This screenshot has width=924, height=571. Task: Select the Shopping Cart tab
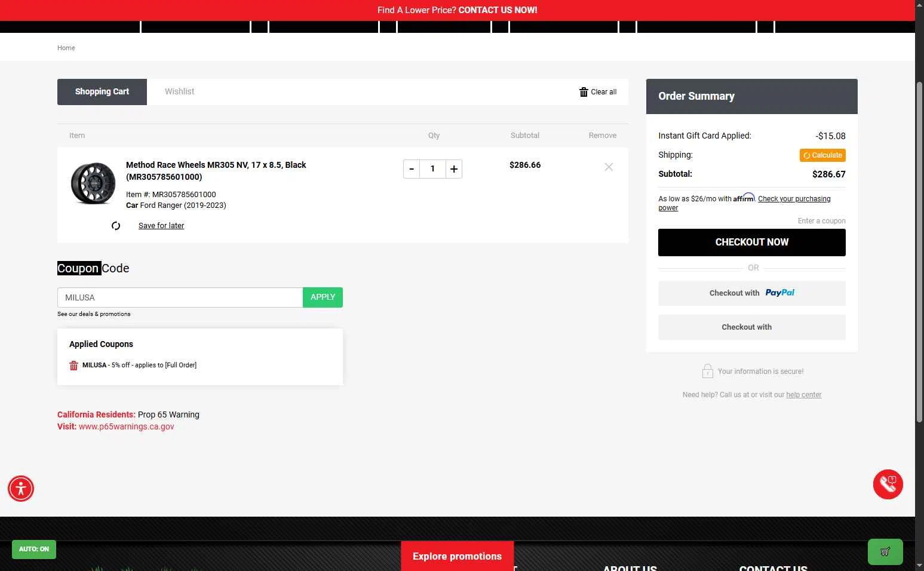pyautogui.click(x=102, y=92)
